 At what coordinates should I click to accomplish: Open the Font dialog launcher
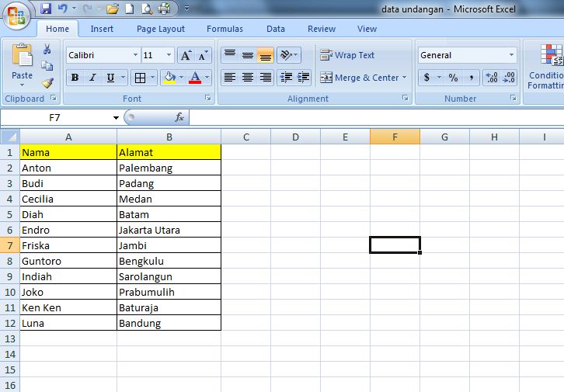[208, 98]
